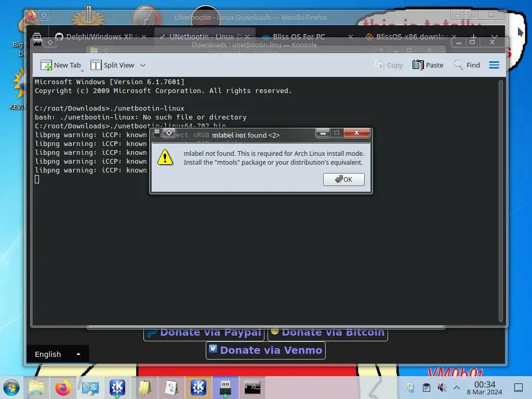Image resolution: width=532 pixels, height=399 pixels.
Task: Open Firefox View icon left of the tabs
Action: pyautogui.click(x=37, y=36)
